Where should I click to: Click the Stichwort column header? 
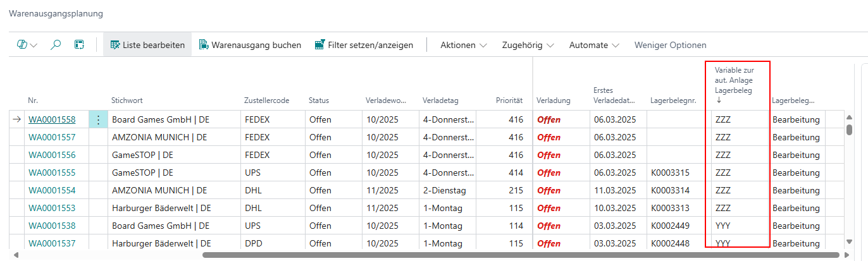pos(127,100)
